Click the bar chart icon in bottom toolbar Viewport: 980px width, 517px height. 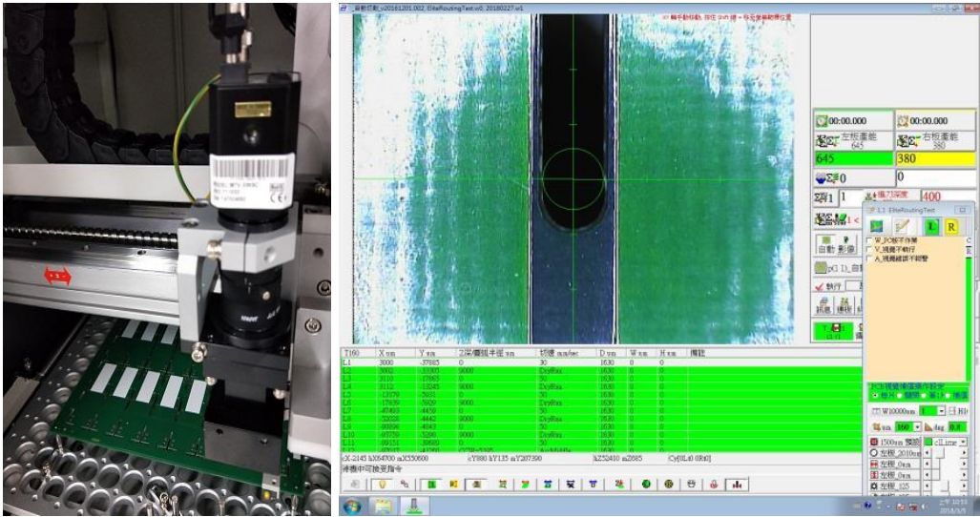pos(738,484)
